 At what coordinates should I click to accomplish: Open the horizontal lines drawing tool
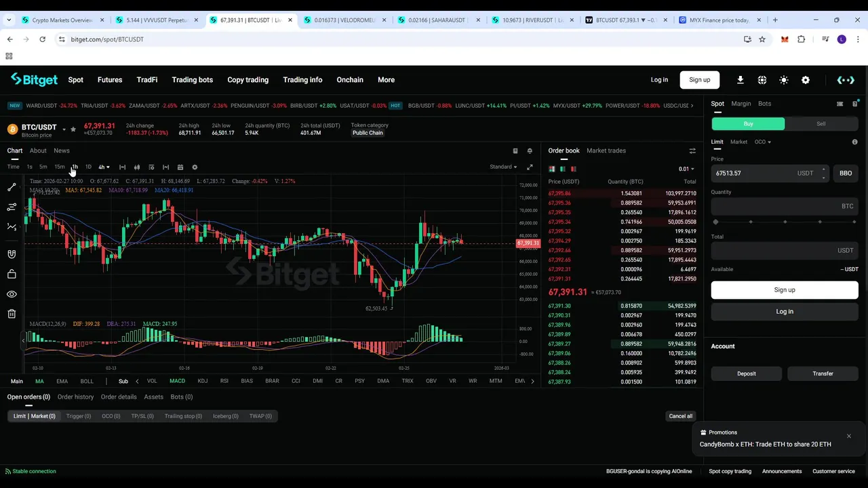(12, 207)
